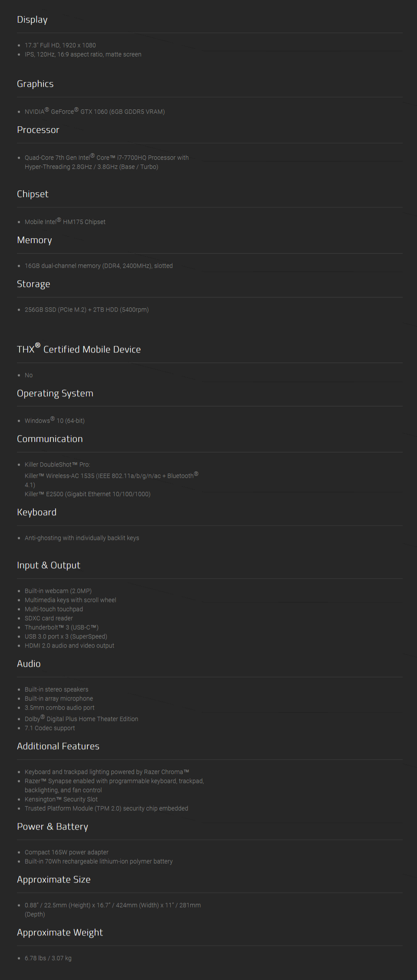Click the Thunderbolt 3 (USB-C) list item
The height and width of the screenshot is (980, 417).
[x=62, y=627]
